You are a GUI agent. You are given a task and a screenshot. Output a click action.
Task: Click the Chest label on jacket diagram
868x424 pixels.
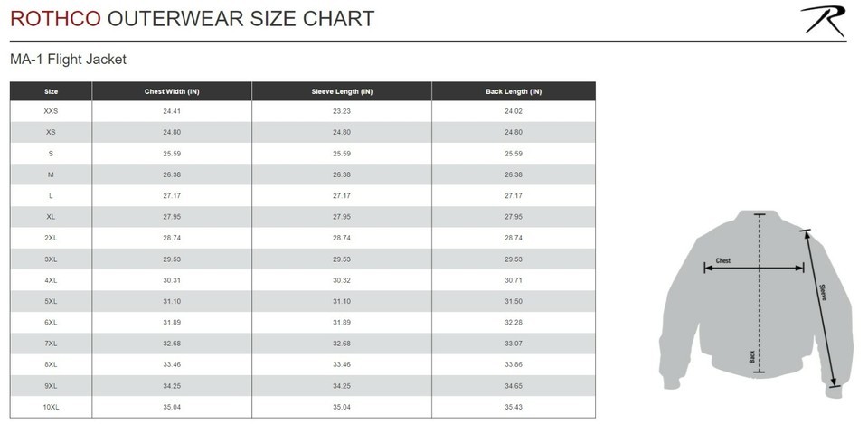click(723, 260)
